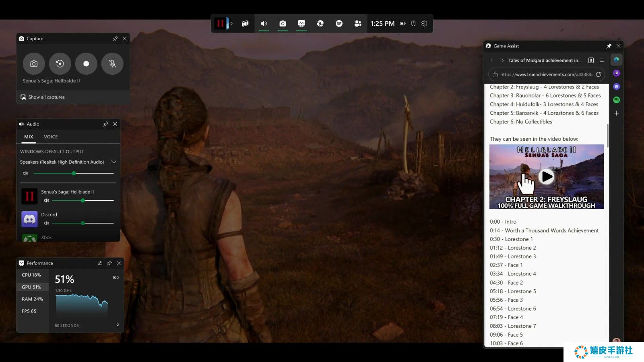
Task: Click the record last 30 seconds button
Action: pyautogui.click(x=60, y=64)
